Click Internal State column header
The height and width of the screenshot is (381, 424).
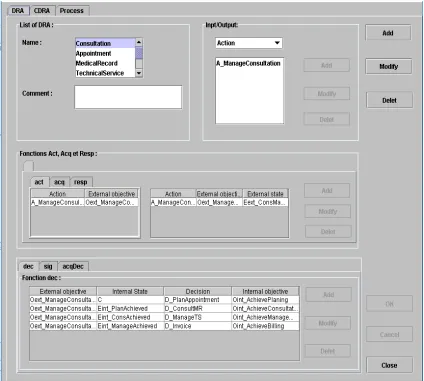pos(130,291)
